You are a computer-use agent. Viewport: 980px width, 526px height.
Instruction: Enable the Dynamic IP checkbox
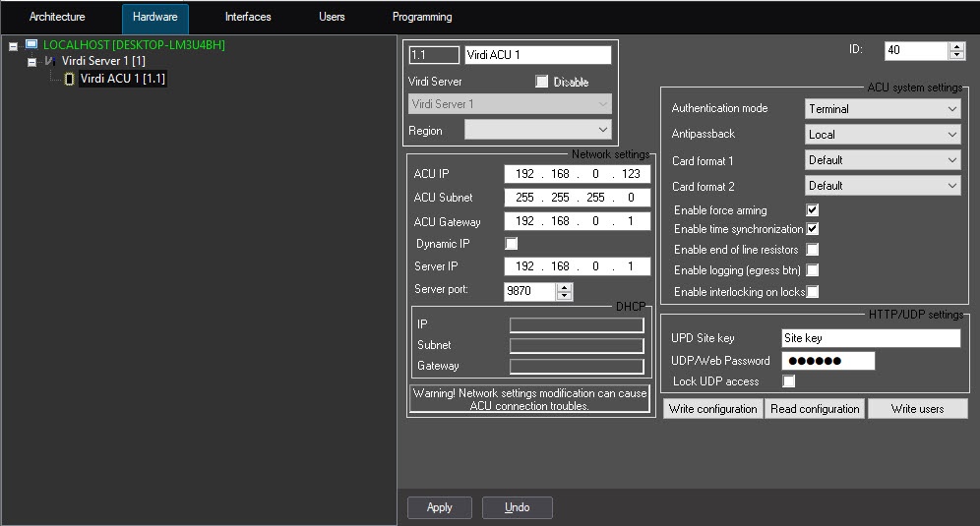tap(511, 244)
